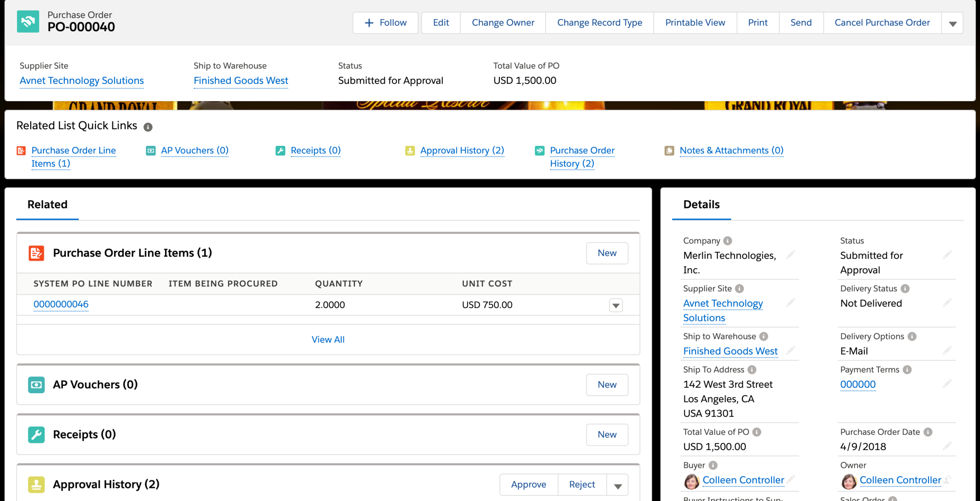Image resolution: width=980 pixels, height=501 pixels.
Task: Click the AP Vouchers section icon
Action: (x=36, y=385)
